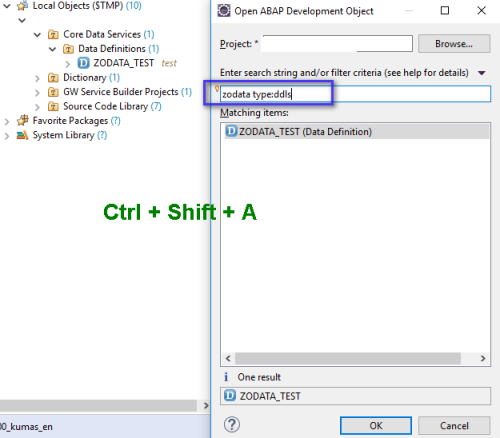Expand the Favorite Packages node
The width and height of the screenshot is (500, 438).
tap(7, 122)
